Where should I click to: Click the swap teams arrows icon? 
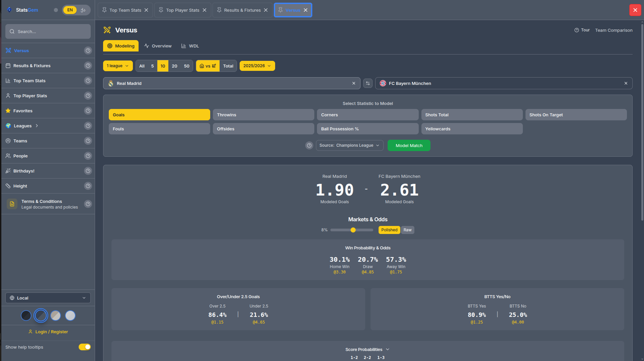coord(368,83)
